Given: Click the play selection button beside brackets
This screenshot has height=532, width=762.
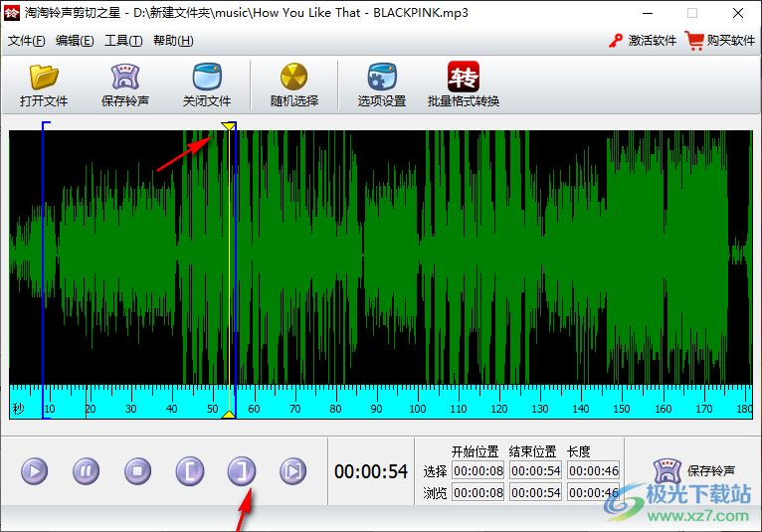Looking at the screenshot, I should 292,470.
